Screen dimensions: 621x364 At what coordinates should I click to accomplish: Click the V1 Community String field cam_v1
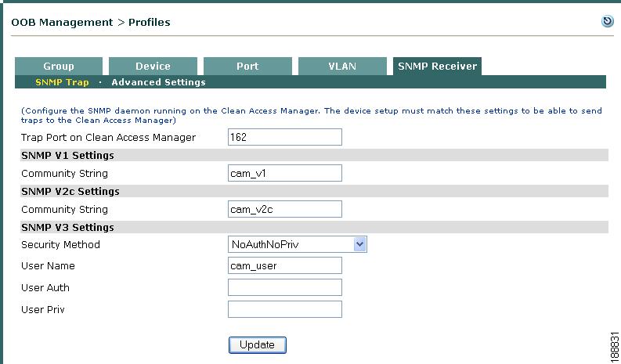(x=285, y=173)
